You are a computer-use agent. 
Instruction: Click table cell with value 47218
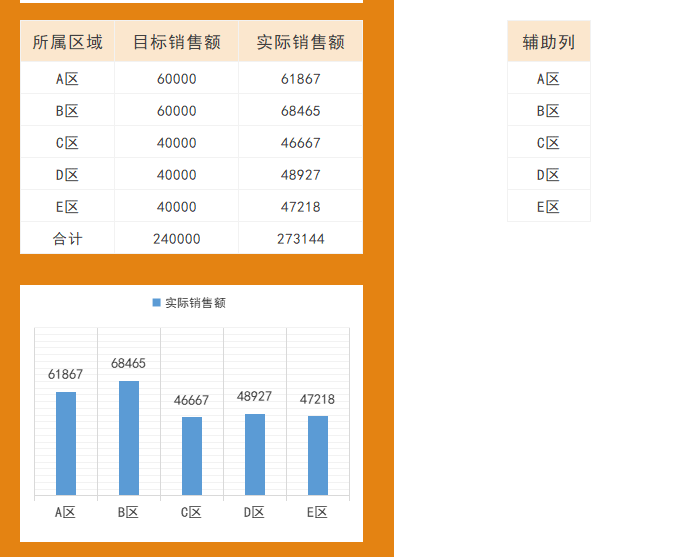pyautogui.click(x=300, y=206)
